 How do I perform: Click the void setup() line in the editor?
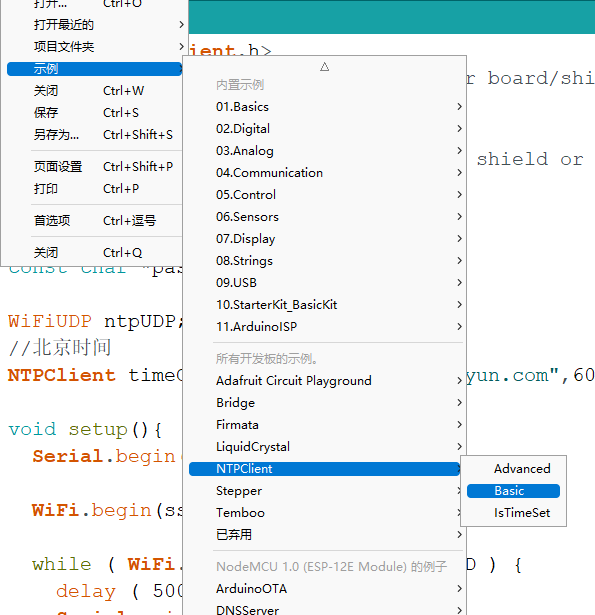tap(85, 429)
